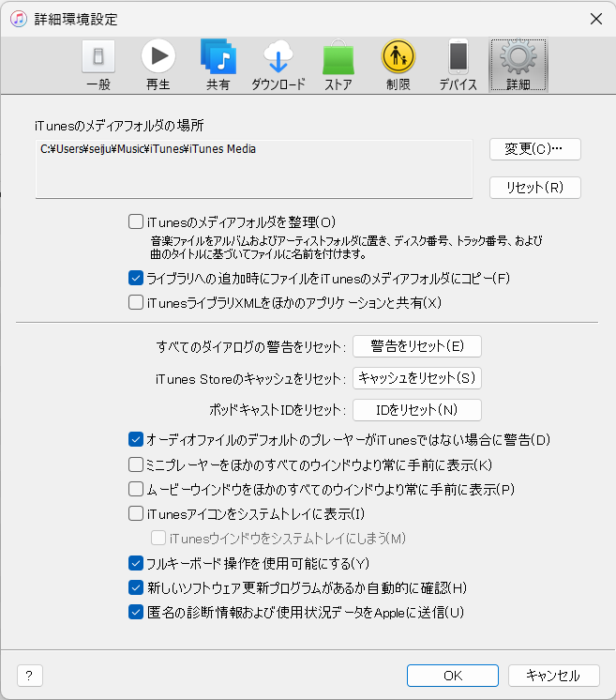616x700 pixels.
Task: Enable ミニプレーヤーを常に手前に表示 checkbox
Action: (x=136, y=464)
